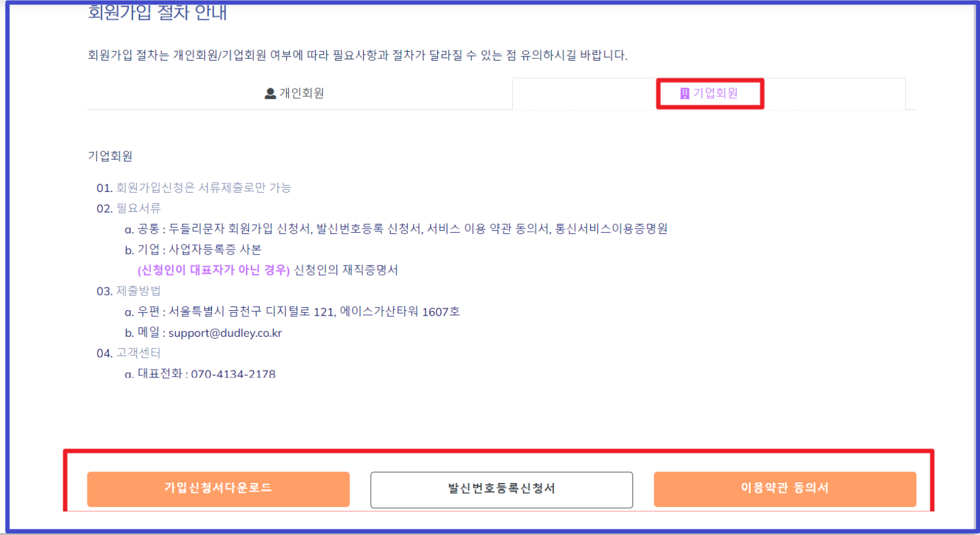Click the building icon beside 기업회원

click(x=685, y=94)
